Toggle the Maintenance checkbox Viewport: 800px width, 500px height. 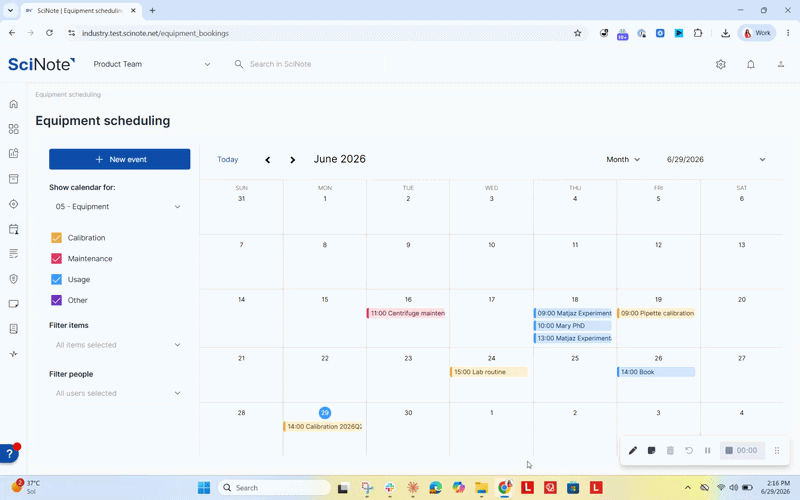(x=57, y=259)
